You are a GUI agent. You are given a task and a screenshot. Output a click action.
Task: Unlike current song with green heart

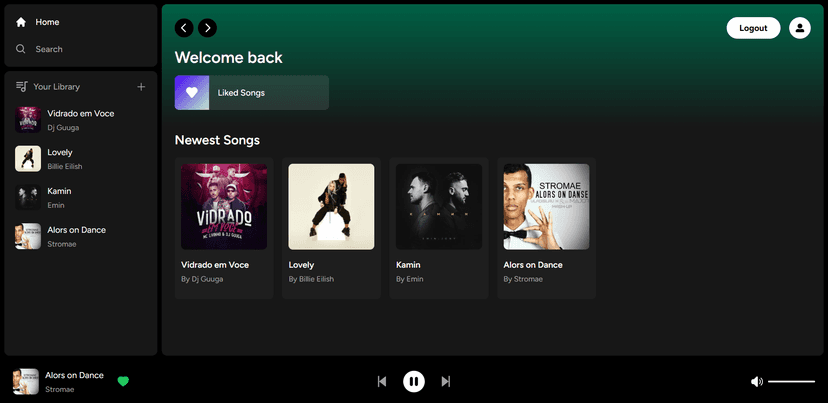coord(123,381)
